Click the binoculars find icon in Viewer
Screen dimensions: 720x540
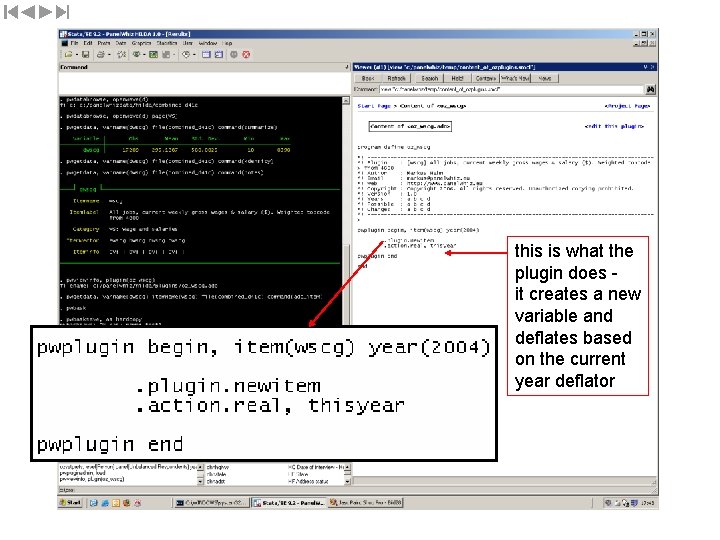[x=651, y=90]
